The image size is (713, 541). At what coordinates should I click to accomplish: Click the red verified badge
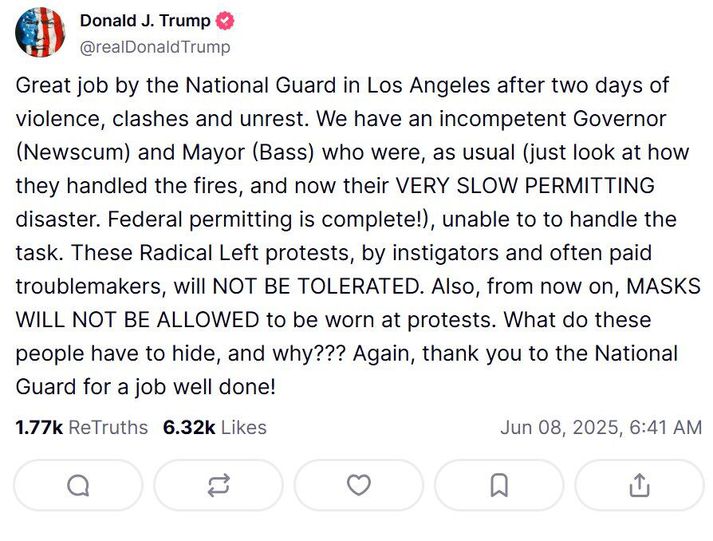[x=225, y=21]
